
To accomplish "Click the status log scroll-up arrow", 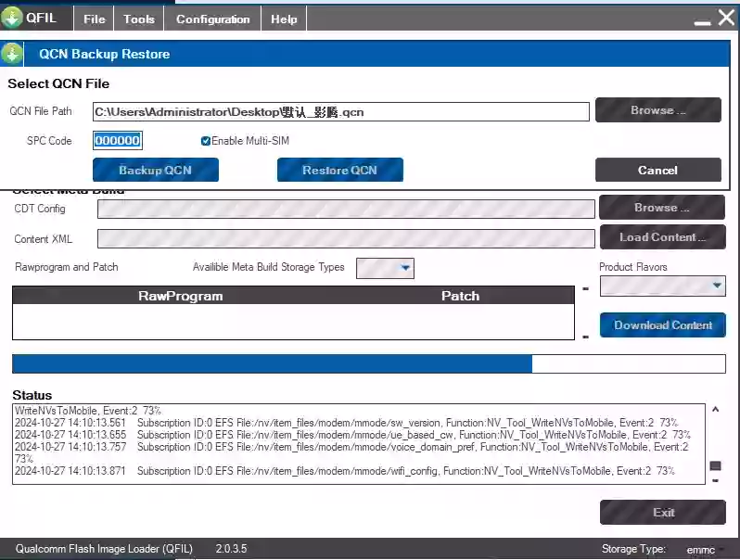I will [715, 410].
